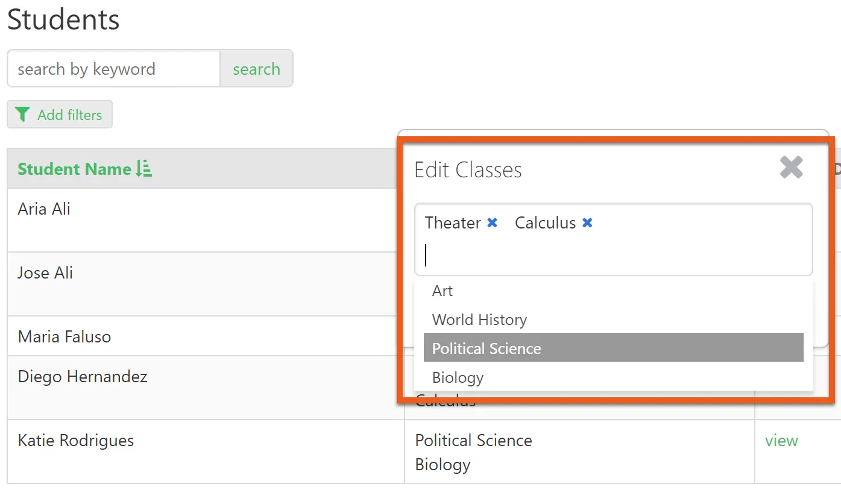Close the Edit Classes popup
The width and height of the screenshot is (841, 504).
pyautogui.click(x=791, y=168)
